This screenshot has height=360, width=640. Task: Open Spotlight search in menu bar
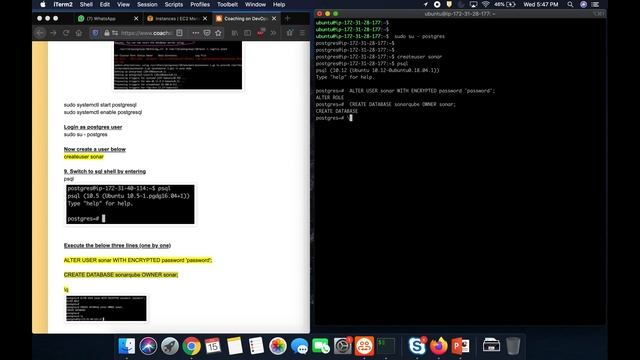point(570,4)
